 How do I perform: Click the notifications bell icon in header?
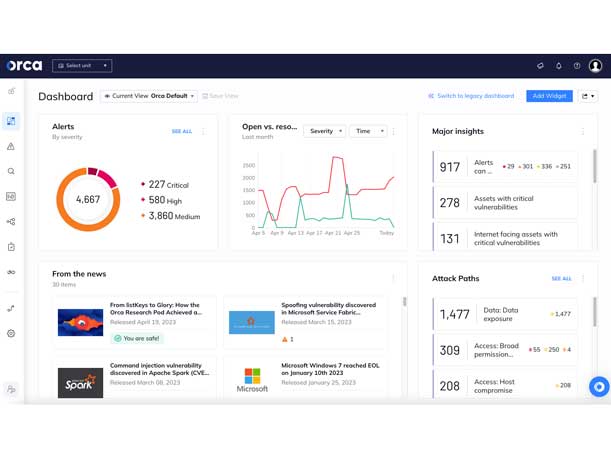pos(558,66)
